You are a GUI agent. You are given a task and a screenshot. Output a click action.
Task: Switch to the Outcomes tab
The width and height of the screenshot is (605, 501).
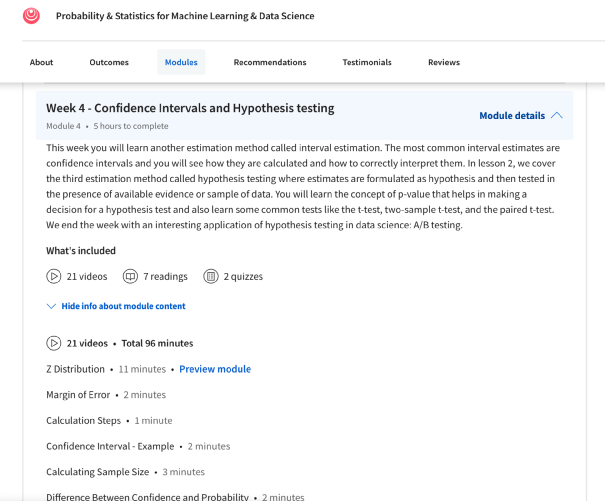(109, 62)
